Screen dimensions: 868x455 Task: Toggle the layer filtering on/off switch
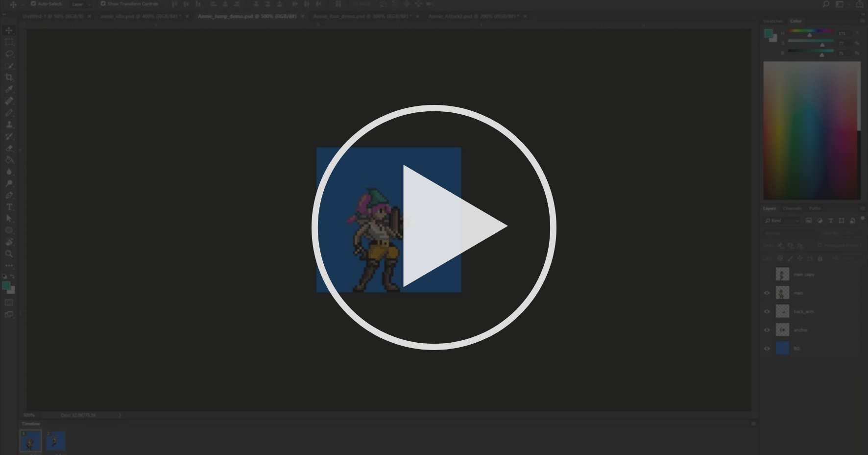coord(863,219)
